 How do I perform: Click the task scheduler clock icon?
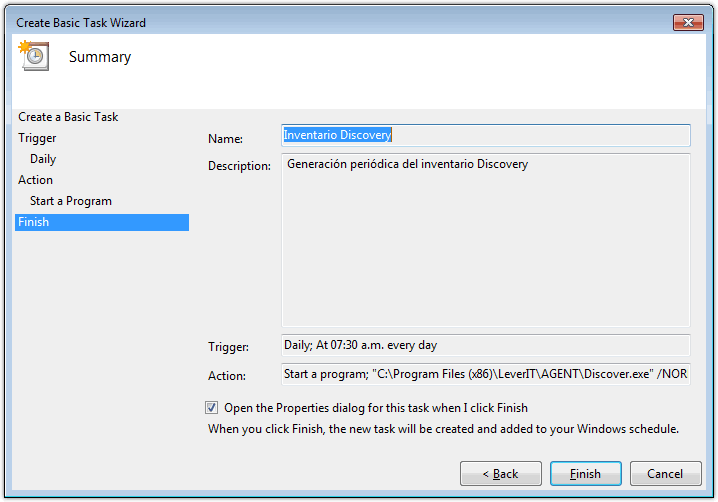[x=34, y=55]
